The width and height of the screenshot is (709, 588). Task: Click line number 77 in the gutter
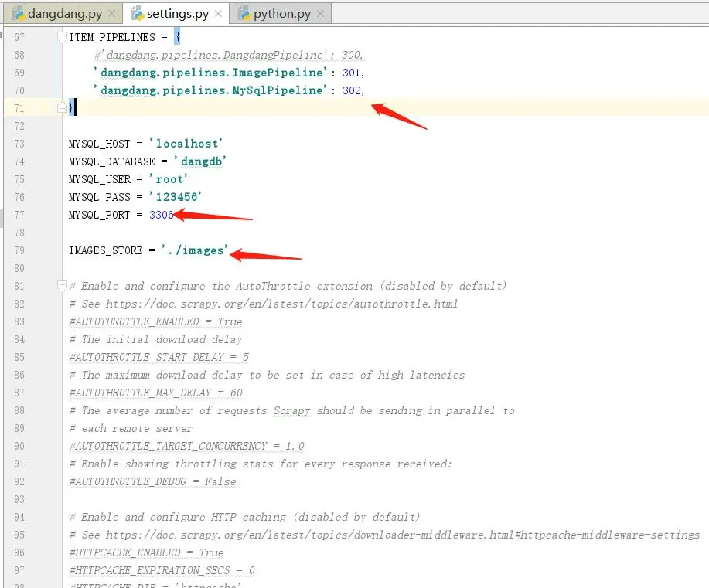(x=19, y=215)
